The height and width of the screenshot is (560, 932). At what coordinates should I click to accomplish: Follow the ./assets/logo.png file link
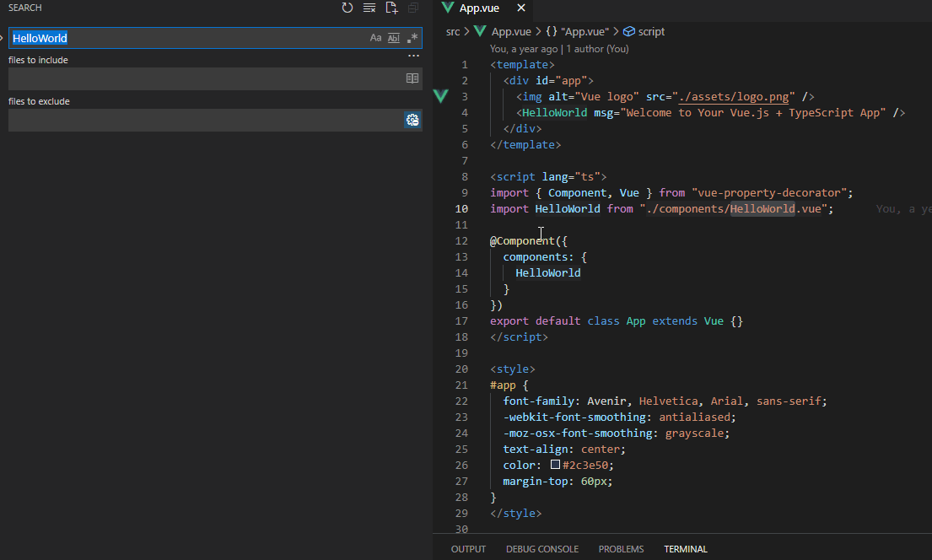click(734, 96)
